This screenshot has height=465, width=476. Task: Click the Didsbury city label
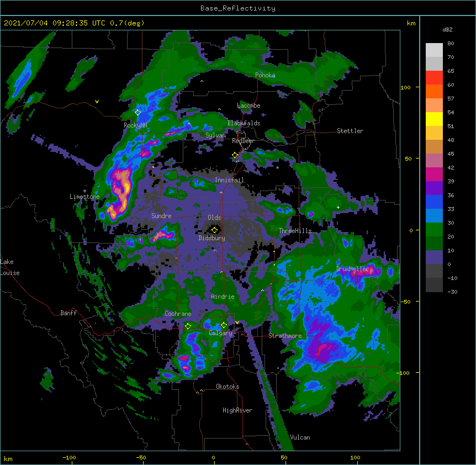212,238
